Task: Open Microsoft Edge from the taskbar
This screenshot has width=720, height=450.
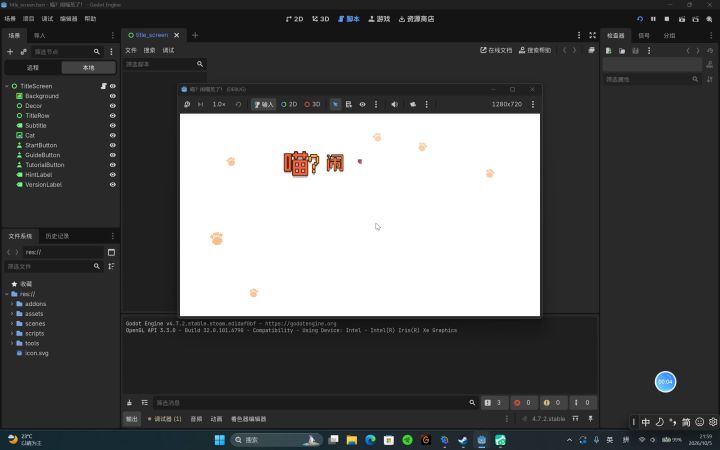Action: tap(370, 440)
